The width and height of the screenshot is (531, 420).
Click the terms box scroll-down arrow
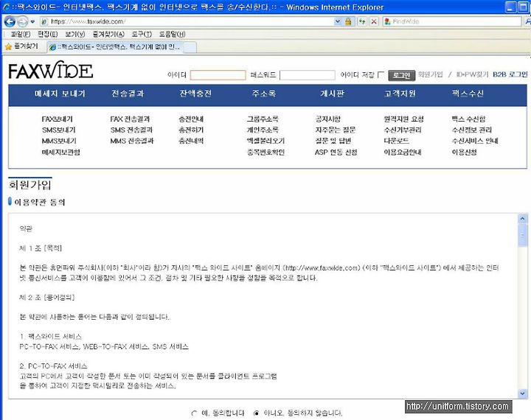[522, 393]
